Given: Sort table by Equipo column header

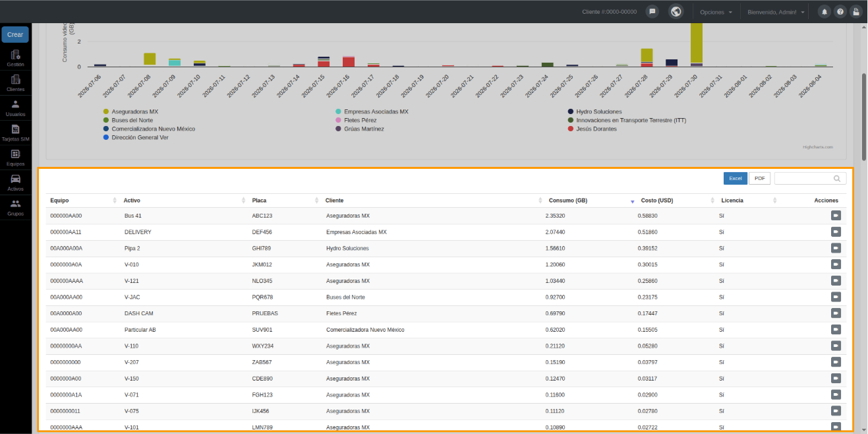Looking at the screenshot, I should coord(82,201).
